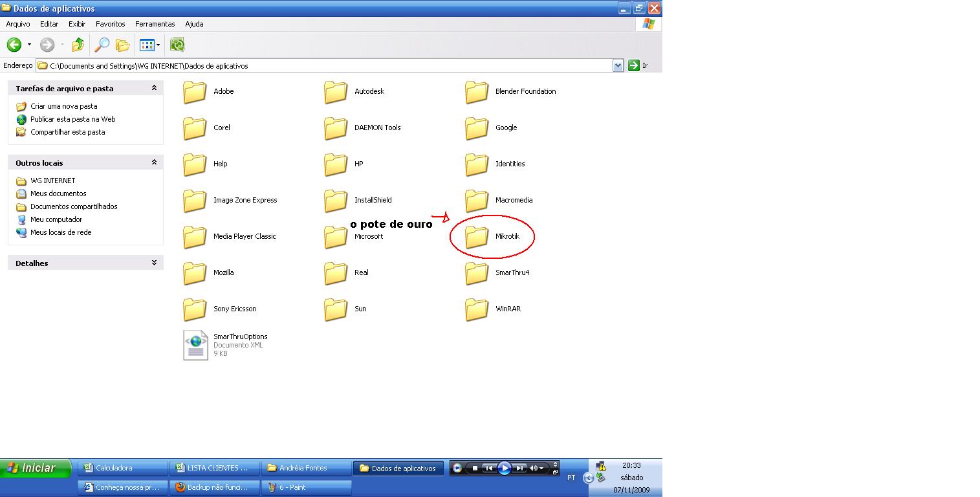Skip to next track in taskbar player
The image size is (980, 497).
tap(519, 468)
